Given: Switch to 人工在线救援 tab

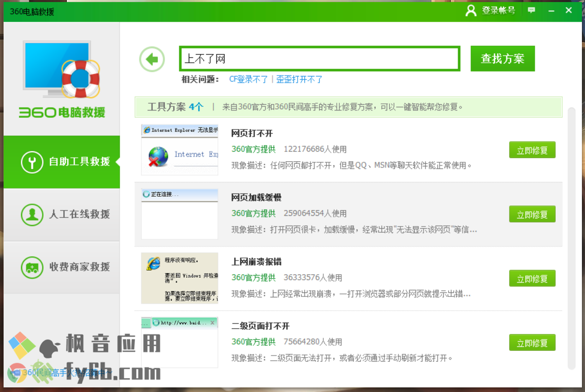Looking at the screenshot, I should coord(62,215).
